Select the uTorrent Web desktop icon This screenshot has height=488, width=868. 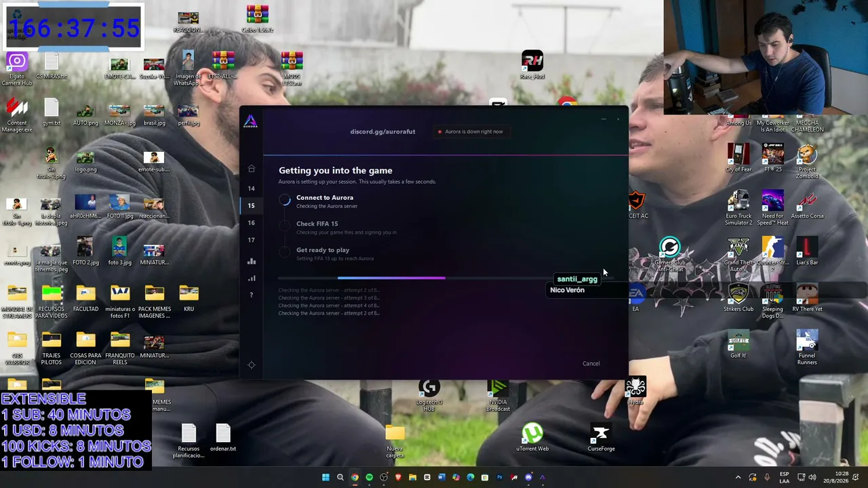tap(532, 438)
